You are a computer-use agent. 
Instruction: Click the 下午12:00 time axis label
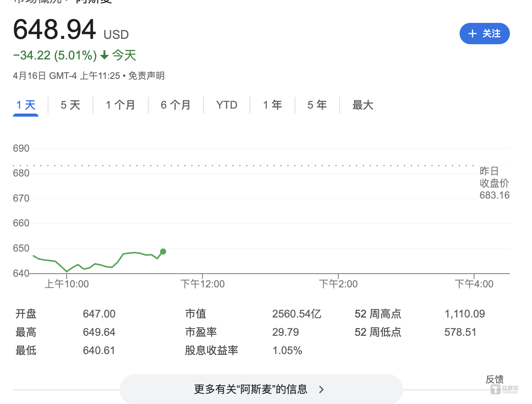[202, 284]
